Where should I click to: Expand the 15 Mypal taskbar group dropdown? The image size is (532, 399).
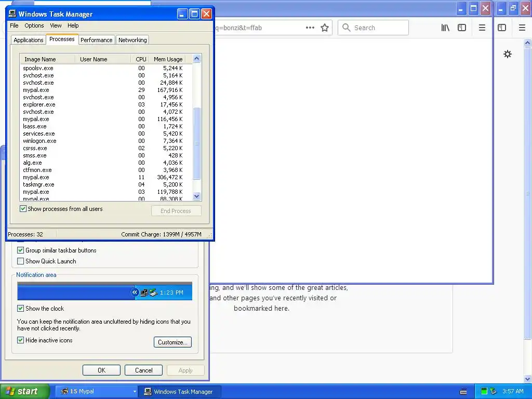point(135,392)
